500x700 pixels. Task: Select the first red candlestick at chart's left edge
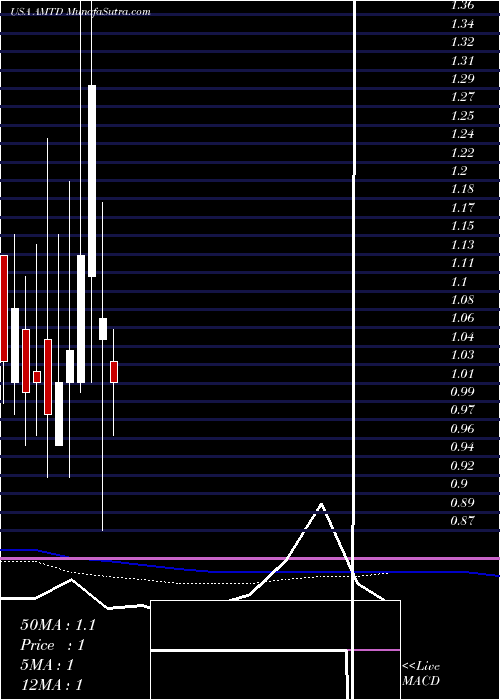click(4, 308)
